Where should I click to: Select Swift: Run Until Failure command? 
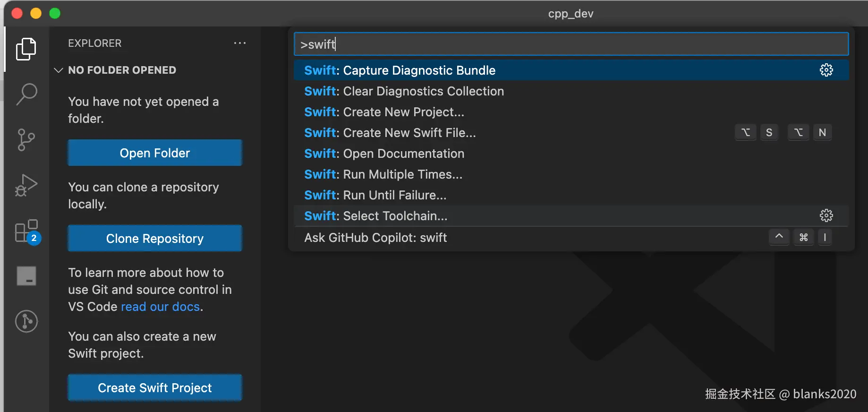click(x=375, y=195)
